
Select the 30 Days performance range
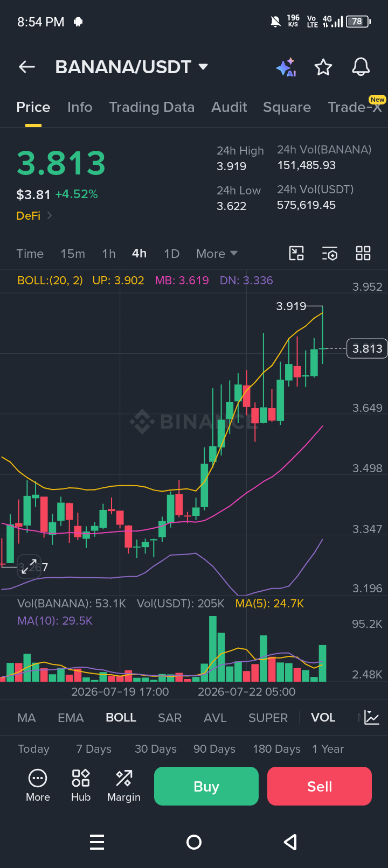coord(156,749)
